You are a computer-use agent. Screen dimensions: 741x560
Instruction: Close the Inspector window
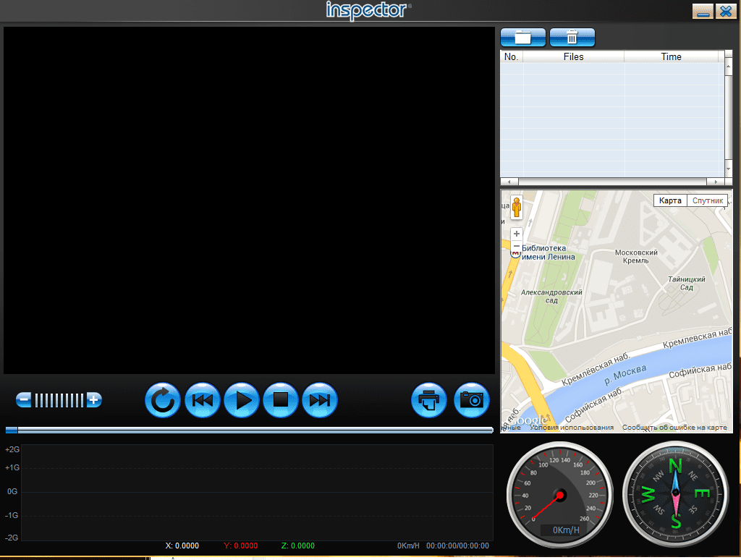pyautogui.click(x=726, y=11)
